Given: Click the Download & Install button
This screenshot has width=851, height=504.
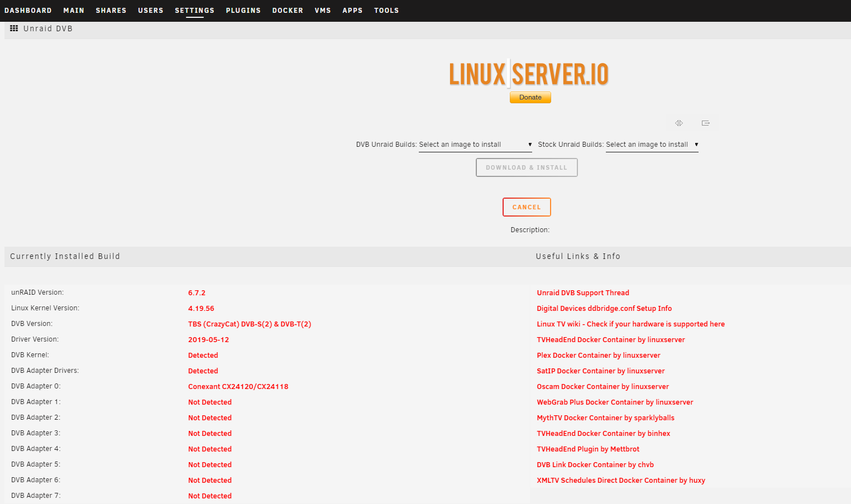Looking at the screenshot, I should pos(527,167).
